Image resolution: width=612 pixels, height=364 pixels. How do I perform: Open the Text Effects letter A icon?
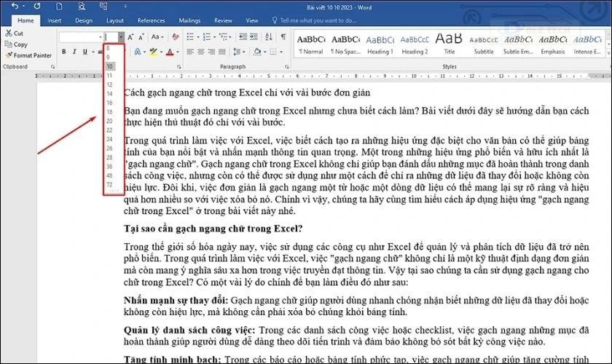click(x=138, y=52)
